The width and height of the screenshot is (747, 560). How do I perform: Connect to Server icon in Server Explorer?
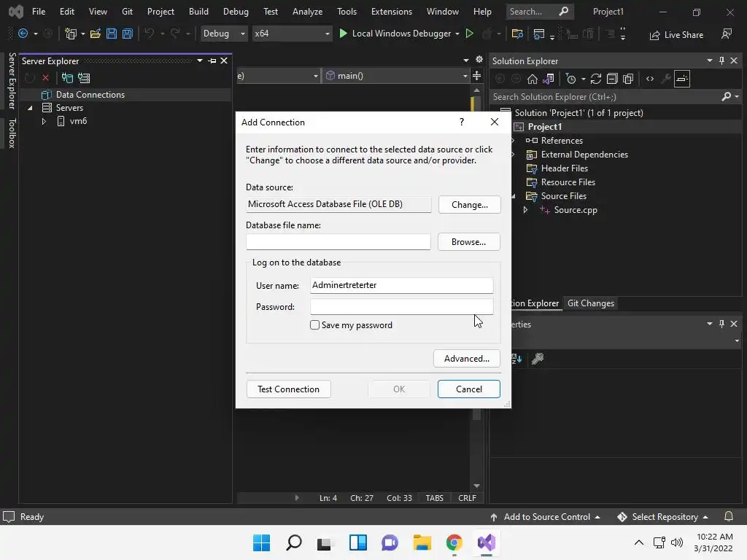[x=84, y=77]
